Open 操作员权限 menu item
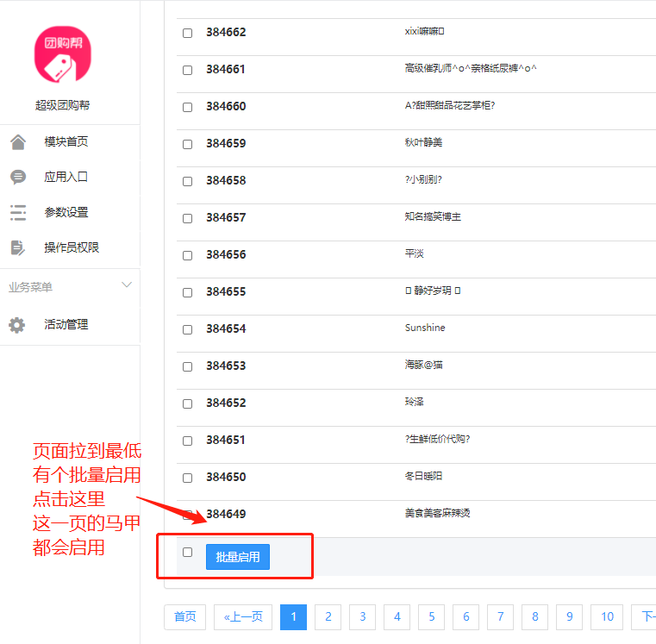The height and width of the screenshot is (644, 656). 70,247
